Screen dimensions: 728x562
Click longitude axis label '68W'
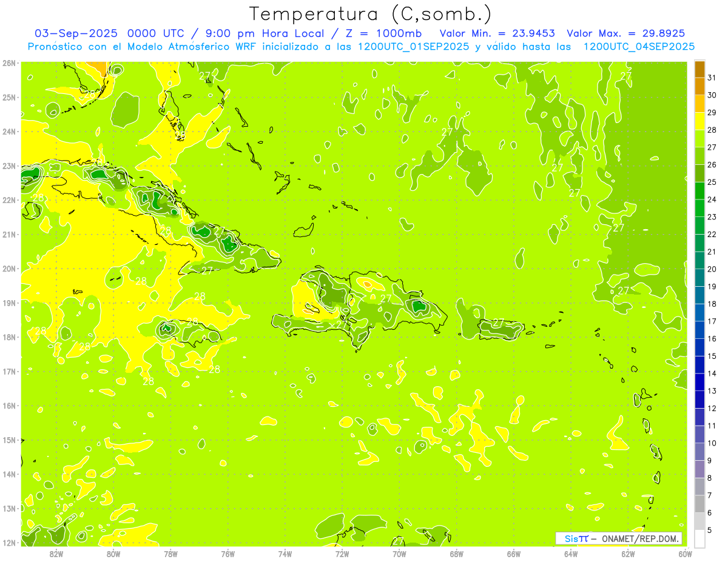tap(457, 554)
